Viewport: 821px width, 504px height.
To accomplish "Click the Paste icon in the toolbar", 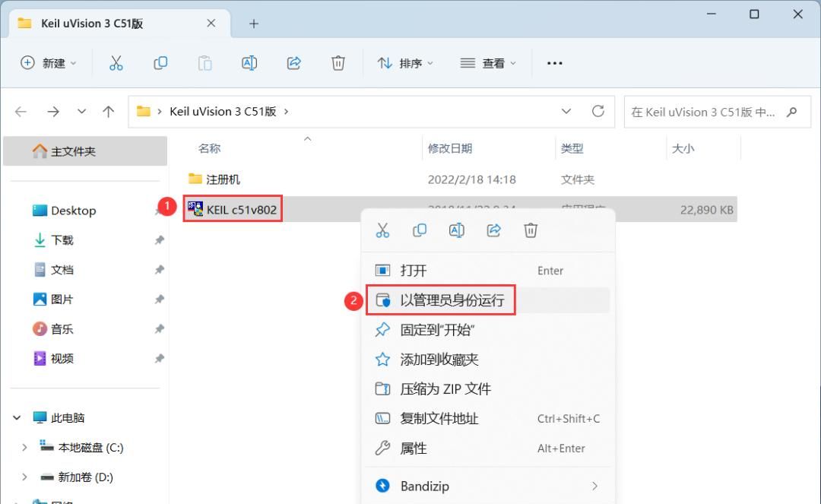I will [204, 63].
